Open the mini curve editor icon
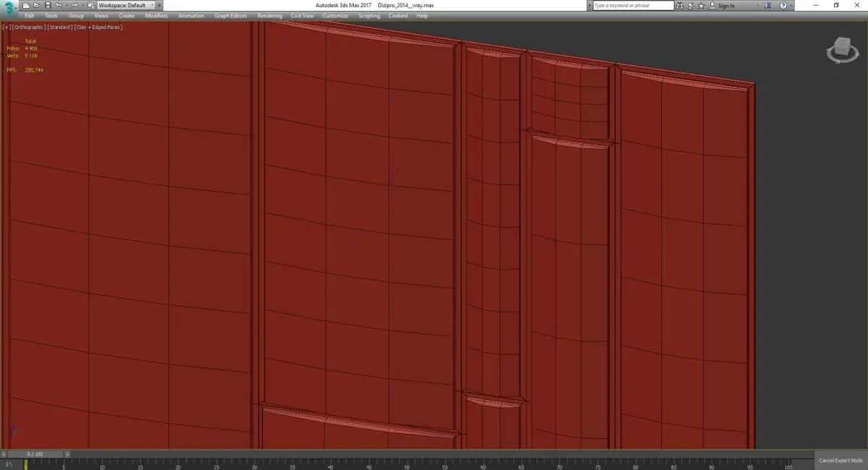868x470 pixels. coord(9,464)
